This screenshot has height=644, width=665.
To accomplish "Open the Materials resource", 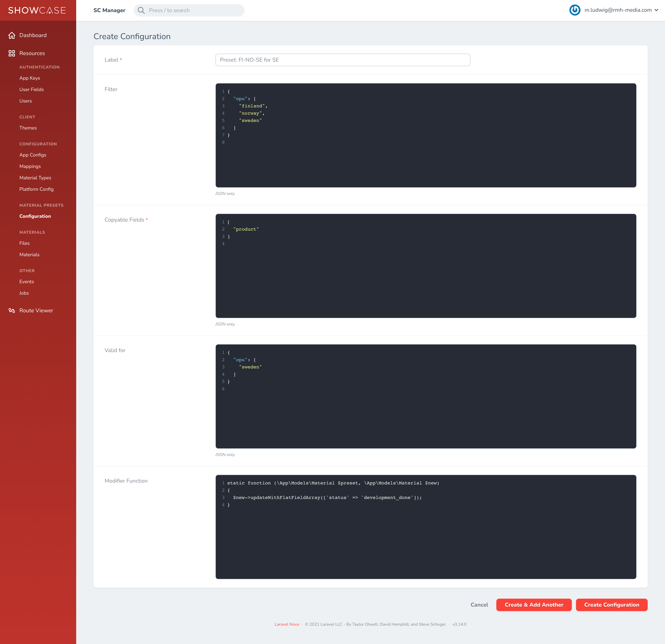I will tap(29, 255).
